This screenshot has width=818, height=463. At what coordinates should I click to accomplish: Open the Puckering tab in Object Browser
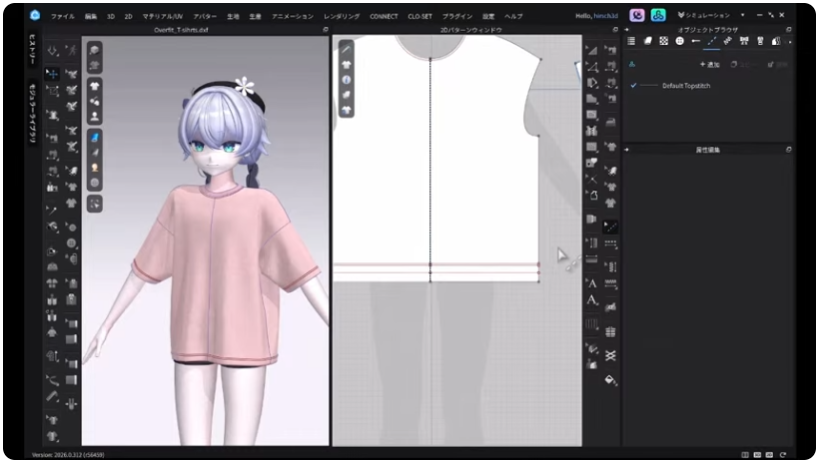point(728,41)
